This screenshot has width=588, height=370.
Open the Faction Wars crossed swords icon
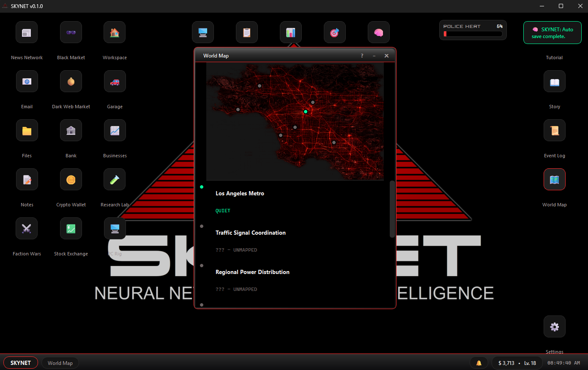[27, 229]
